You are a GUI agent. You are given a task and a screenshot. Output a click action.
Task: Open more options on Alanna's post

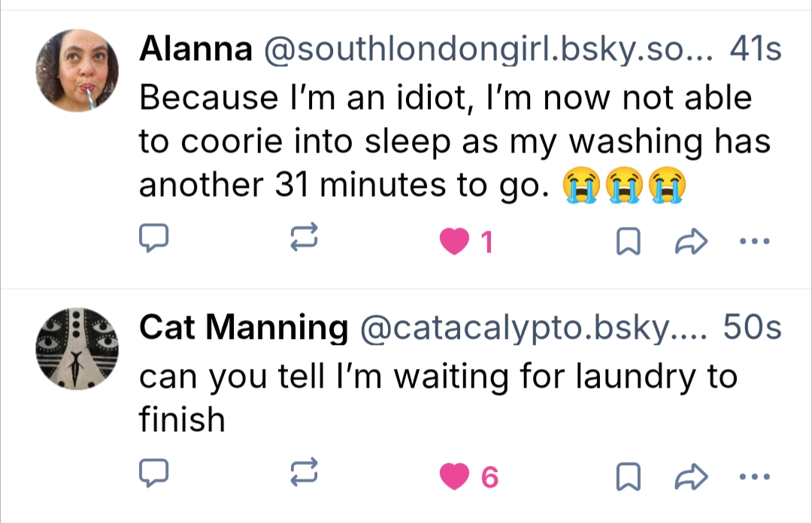pos(754,241)
